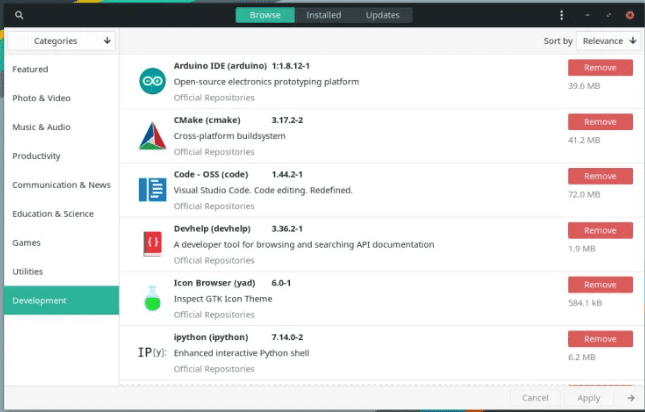The width and height of the screenshot is (645, 412).
Task: Click Devhelp API documentation description text
Action: 304,245
